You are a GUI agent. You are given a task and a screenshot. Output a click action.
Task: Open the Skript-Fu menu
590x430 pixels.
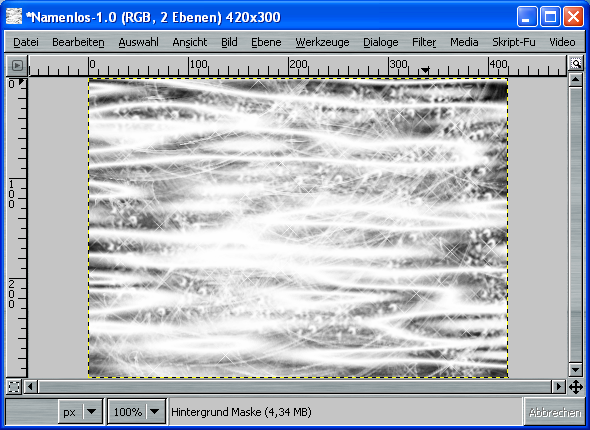tap(514, 42)
